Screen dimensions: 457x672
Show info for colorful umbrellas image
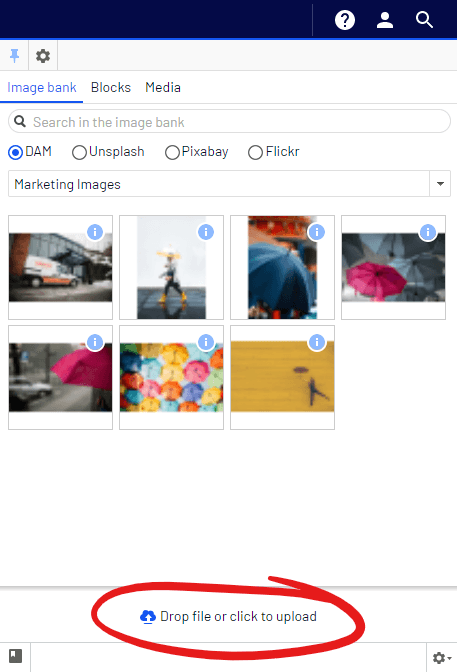click(x=206, y=342)
